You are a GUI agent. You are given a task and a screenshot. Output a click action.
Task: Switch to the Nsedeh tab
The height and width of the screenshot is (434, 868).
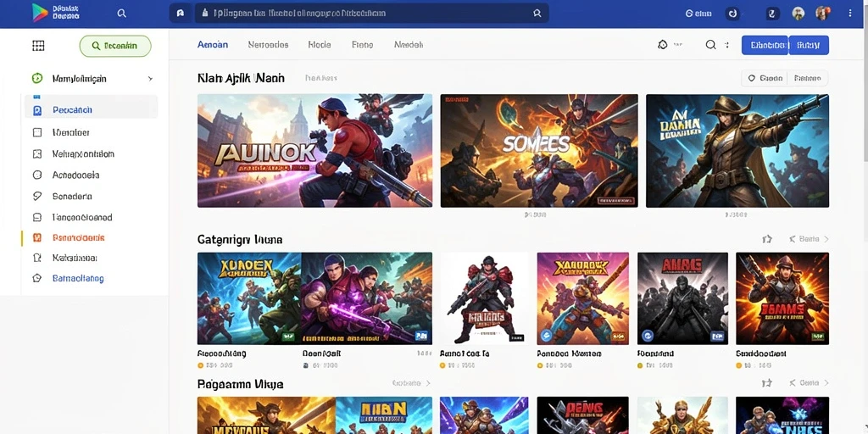(409, 45)
